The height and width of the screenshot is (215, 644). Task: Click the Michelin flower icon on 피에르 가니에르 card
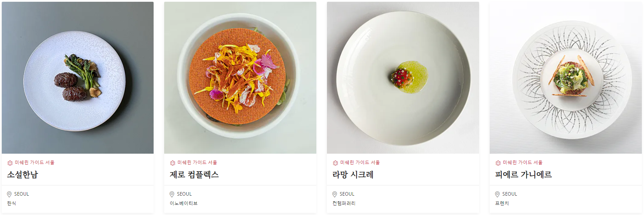(x=498, y=163)
